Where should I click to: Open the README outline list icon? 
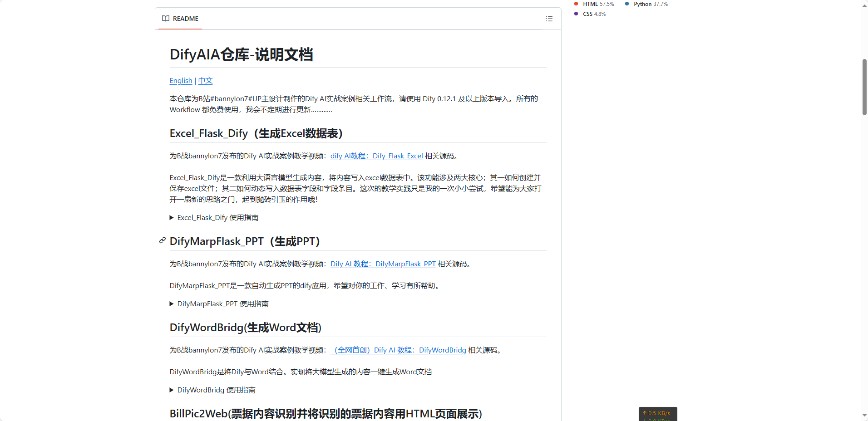click(x=549, y=19)
